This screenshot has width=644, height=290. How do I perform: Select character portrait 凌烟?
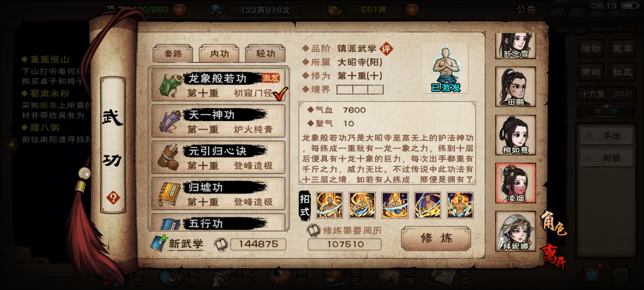point(516,183)
